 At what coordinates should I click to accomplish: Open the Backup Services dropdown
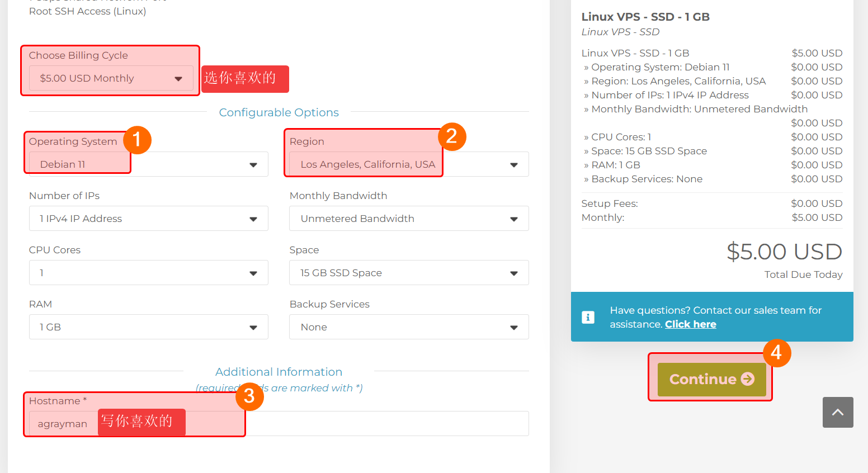pyautogui.click(x=408, y=327)
